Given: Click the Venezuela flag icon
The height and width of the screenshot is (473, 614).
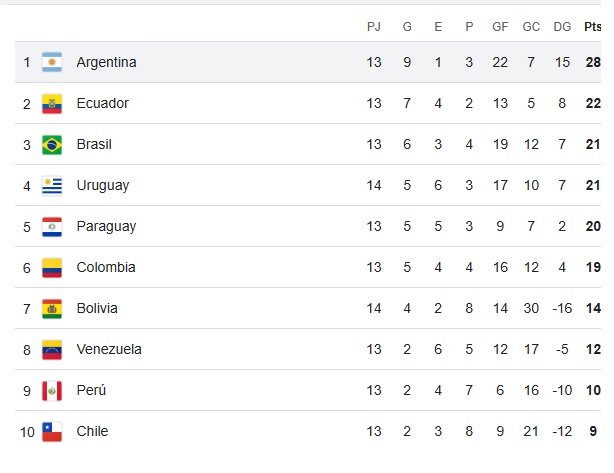Looking at the screenshot, I should [52, 349].
